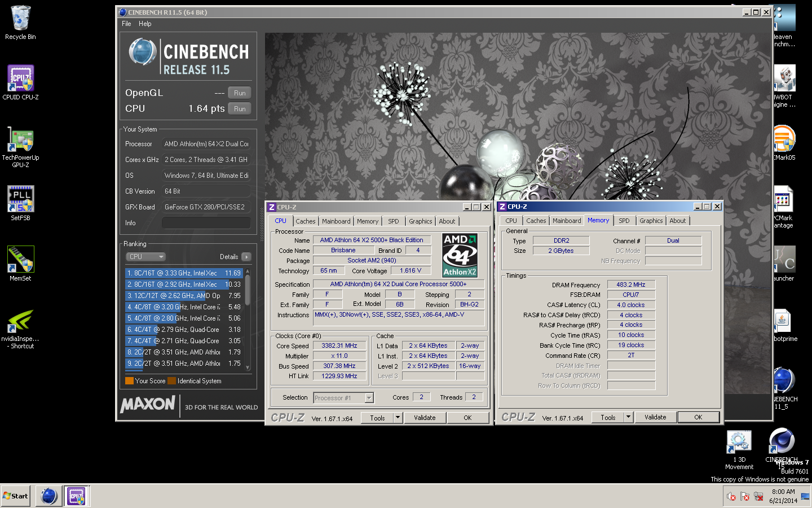The width and height of the screenshot is (812, 508).
Task: Switch to Mainboard tab in left CPU-Z
Action: [336, 221]
